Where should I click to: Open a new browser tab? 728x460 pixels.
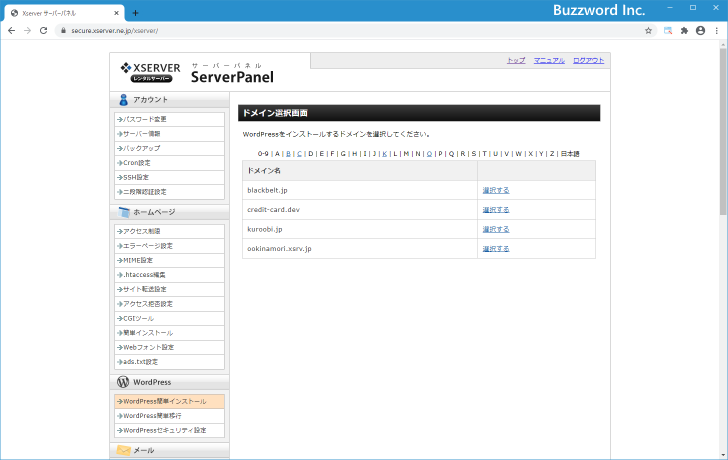tap(136, 12)
